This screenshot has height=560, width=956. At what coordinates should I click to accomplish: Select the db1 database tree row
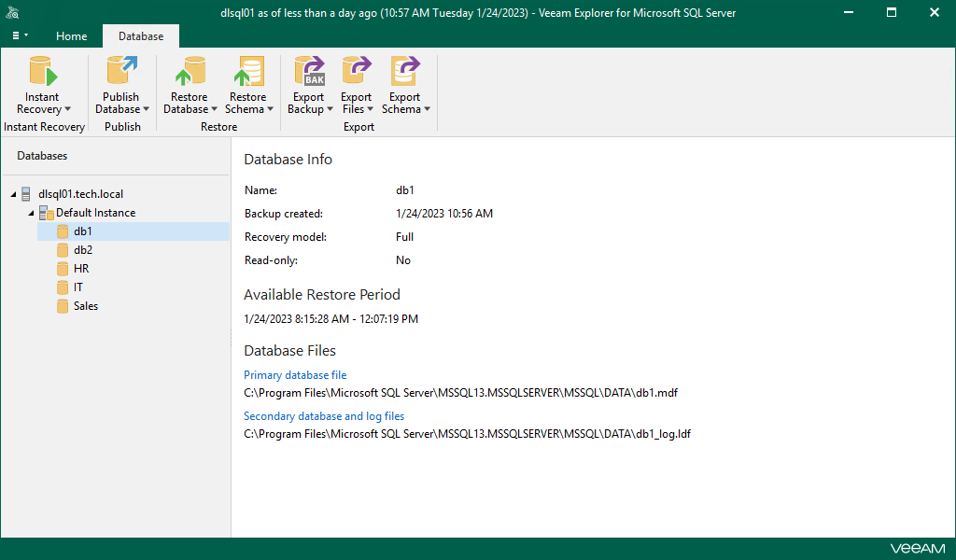coord(133,231)
